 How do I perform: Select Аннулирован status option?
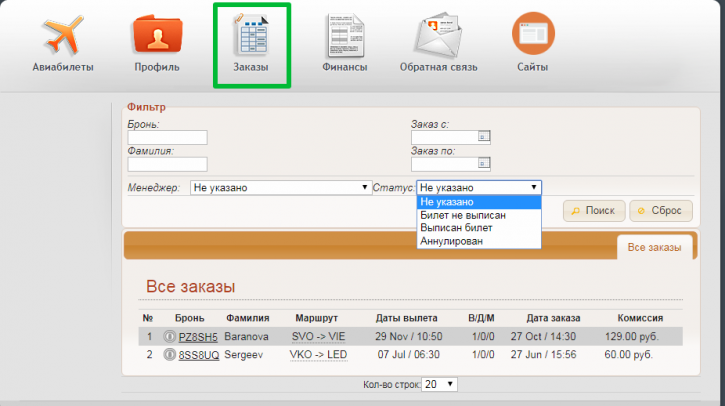479,241
